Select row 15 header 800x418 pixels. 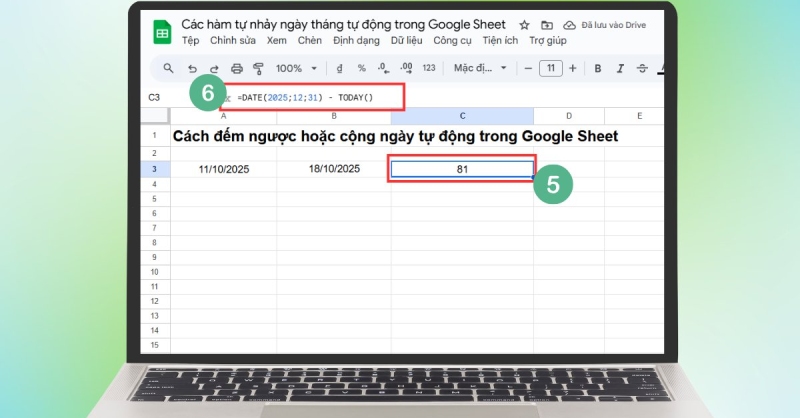point(155,345)
